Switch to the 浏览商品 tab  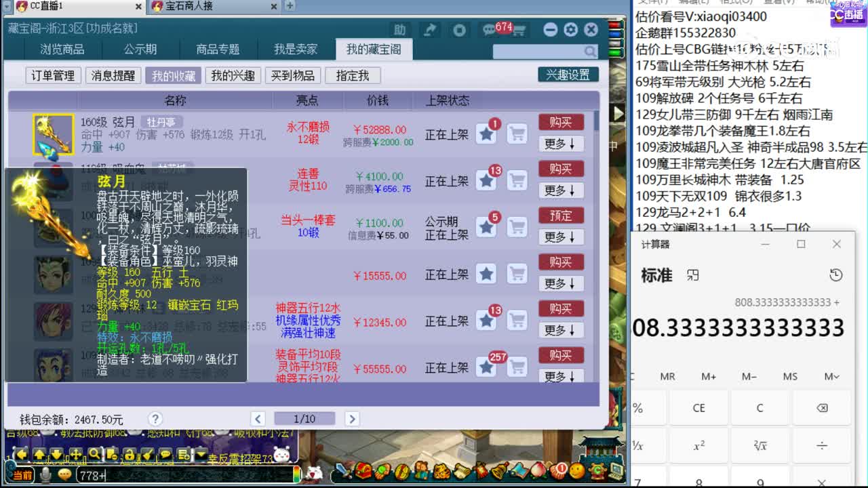pos(62,49)
